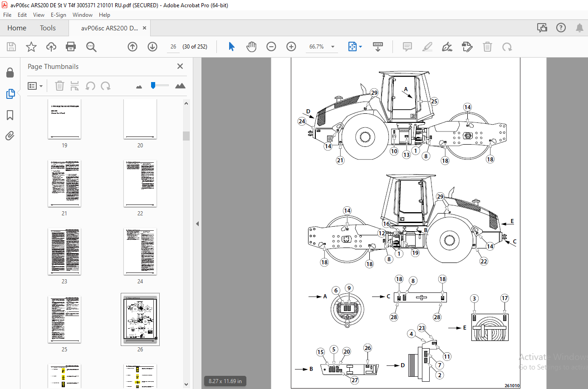Open the Bookmarks side panel
The image size is (588, 389).
[10, 115]
